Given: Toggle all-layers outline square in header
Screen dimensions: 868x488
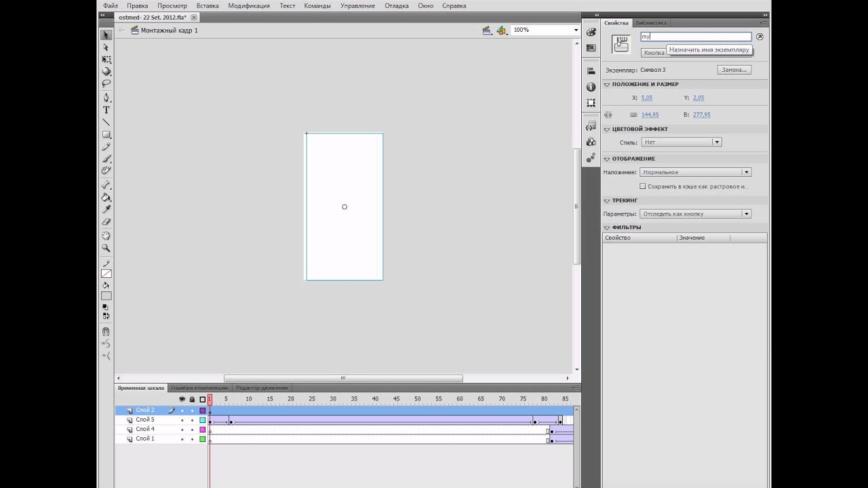Looking at the screenshot, I should click(x=202, y=399).
